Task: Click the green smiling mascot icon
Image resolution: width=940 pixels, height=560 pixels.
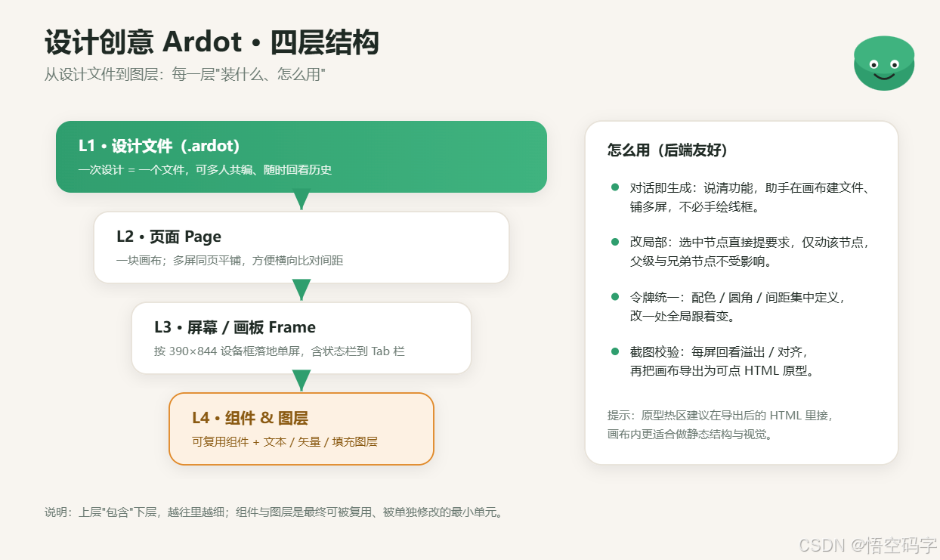Action: coord(884,63)
